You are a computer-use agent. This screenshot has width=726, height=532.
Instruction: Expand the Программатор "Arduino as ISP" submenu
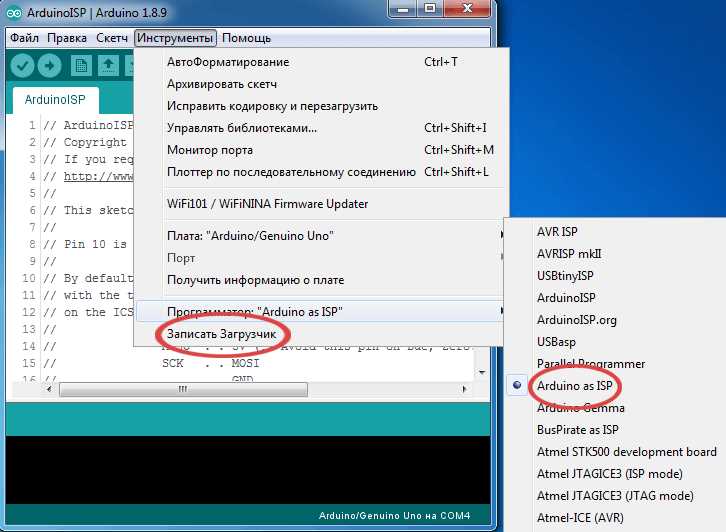point(320,312)
